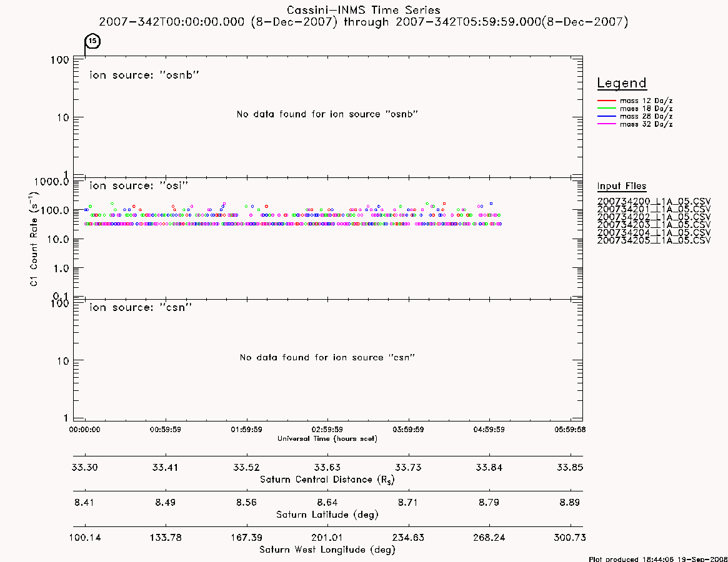The height and width of the screenshot is (562, 728).
Task: Click the blue mass 28 Da/z legend line
Action: pos(606,117)
